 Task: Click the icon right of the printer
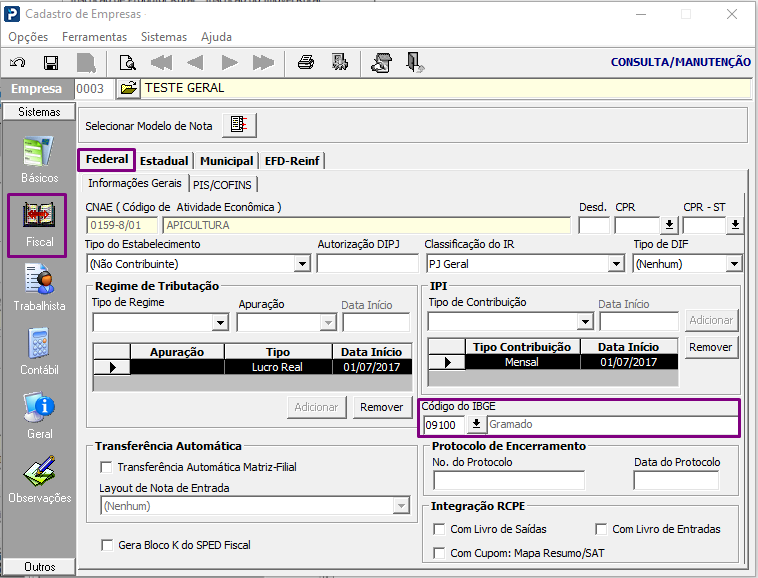coord(340,63)
